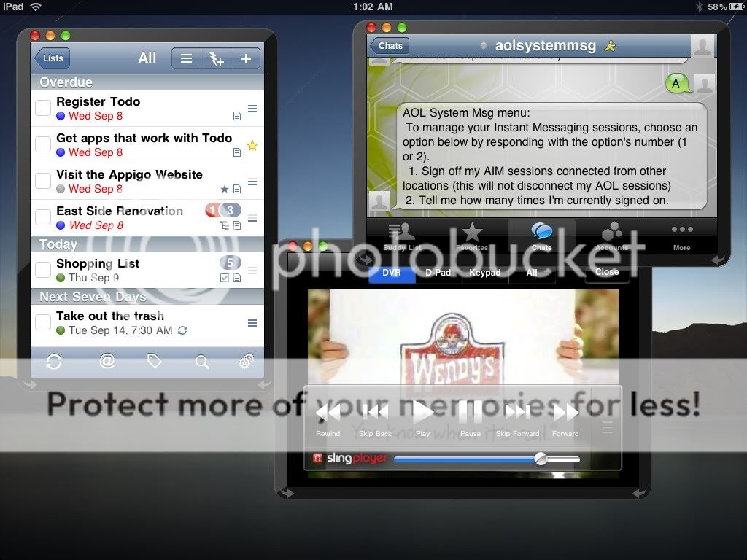Image resolution: width=747 pixels, height=560 pixels.
Task: Open the "Get apps that work with Todo" title
Action: tap(144, 138)
